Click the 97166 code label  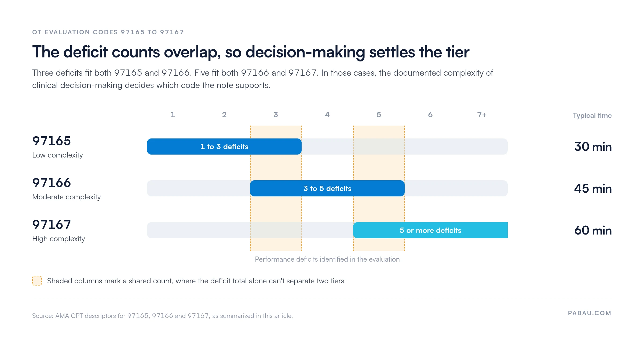[52, 183]
